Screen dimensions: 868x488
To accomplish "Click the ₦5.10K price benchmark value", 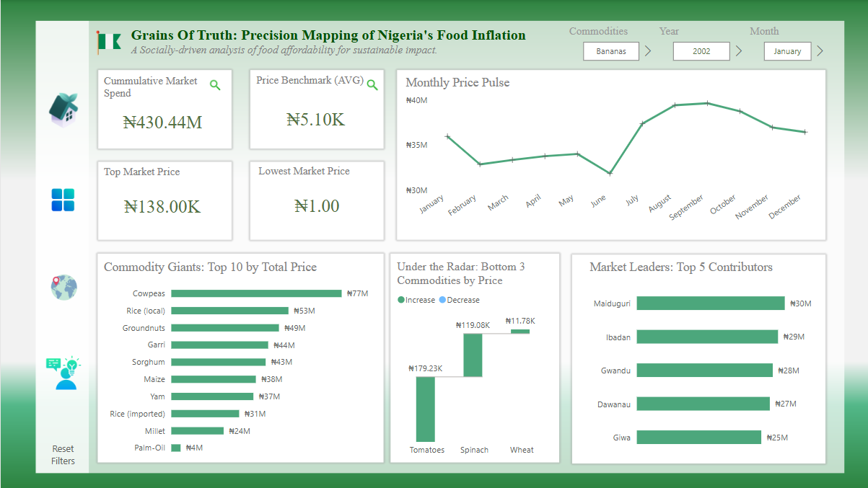I will pyautogui.click(x=316, y=119).
